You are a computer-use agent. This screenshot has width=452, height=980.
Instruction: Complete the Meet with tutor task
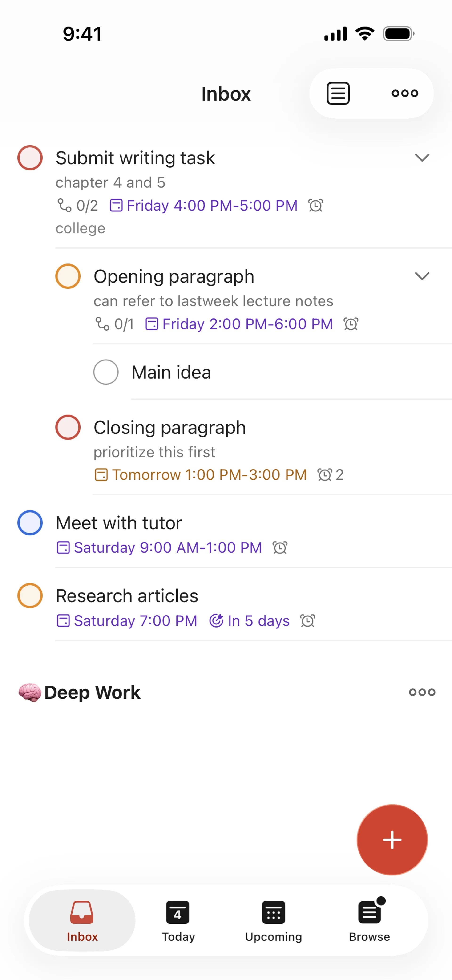coord(30,523)
